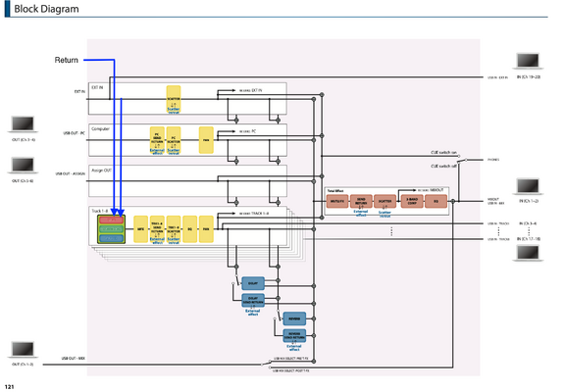Viewport: 564px width, 392px height.
Task: Click USB MIX SELECT: PRE T FX label
Action: (x=290, y=359)
